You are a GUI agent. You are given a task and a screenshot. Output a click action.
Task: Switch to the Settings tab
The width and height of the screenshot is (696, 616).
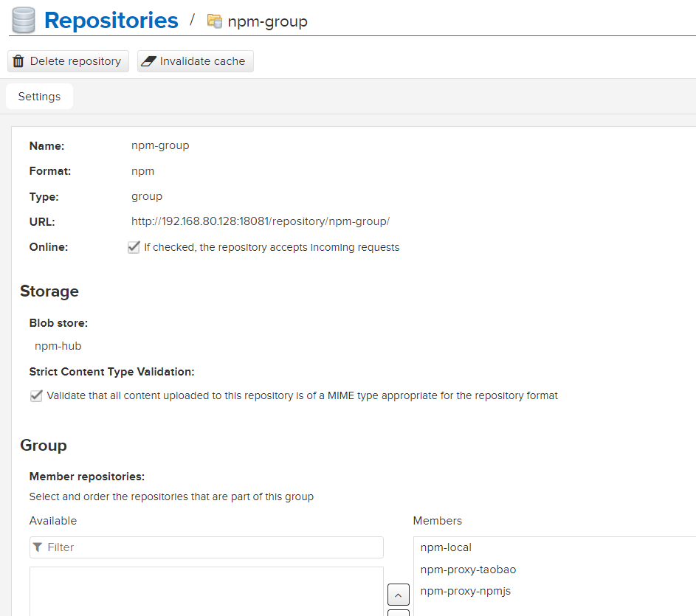coord(39,96)
